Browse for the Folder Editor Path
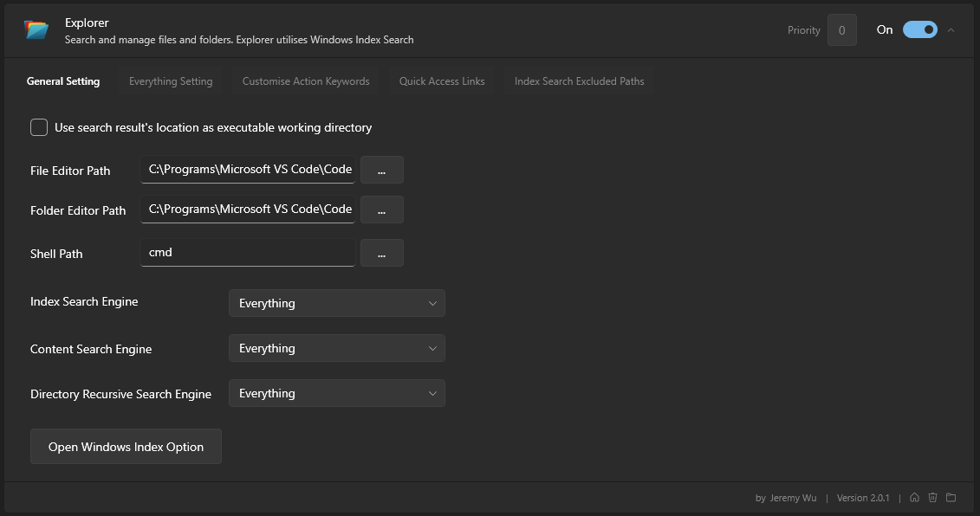The image size is (980, 516). click(x=381, y=210)
